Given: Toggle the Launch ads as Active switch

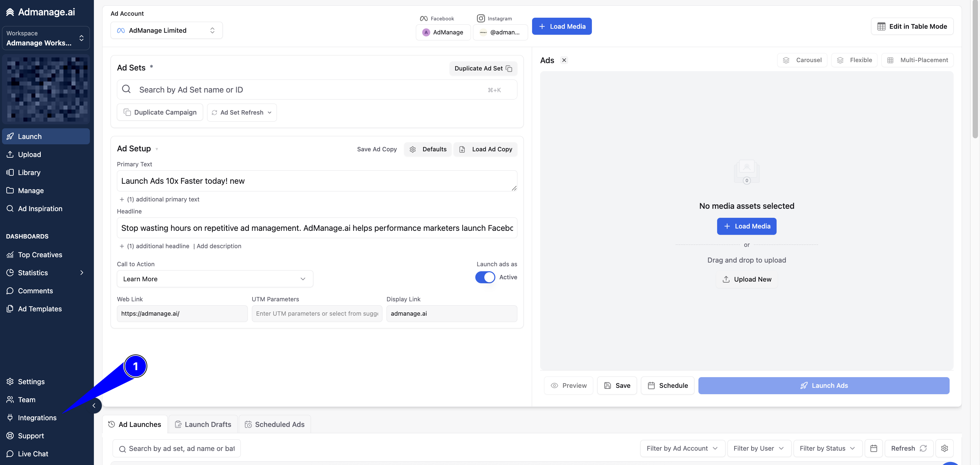Looking at the screenshot, I should (x=485, y=277).
